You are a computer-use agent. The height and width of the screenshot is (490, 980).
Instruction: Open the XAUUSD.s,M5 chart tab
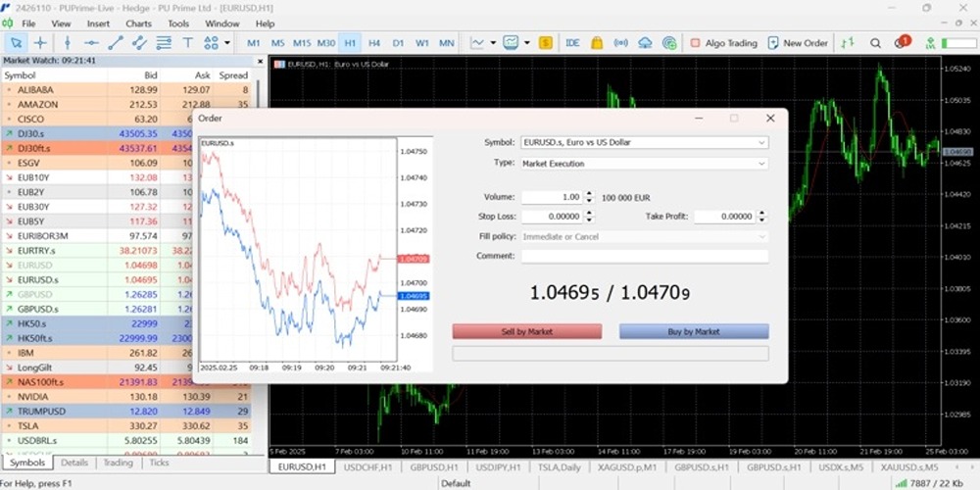tap(909, 466)
